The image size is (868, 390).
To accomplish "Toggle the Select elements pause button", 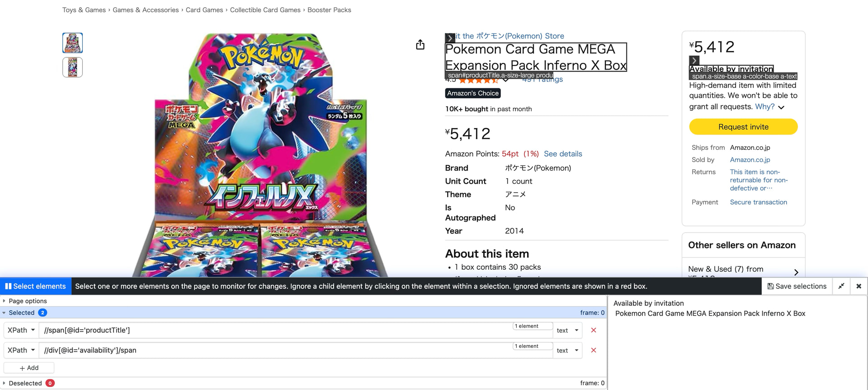I will coord(35,286).
